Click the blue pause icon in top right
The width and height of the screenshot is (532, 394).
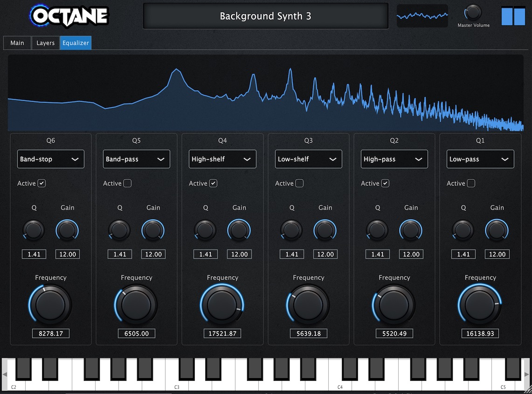pos(513,16)
